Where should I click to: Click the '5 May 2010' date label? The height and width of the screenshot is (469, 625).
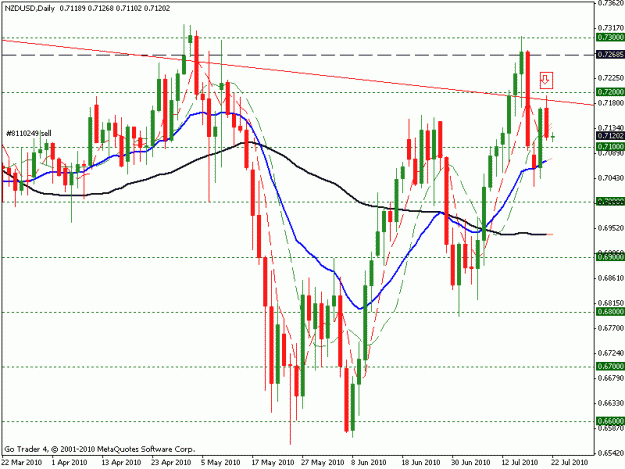coord(220,462)
